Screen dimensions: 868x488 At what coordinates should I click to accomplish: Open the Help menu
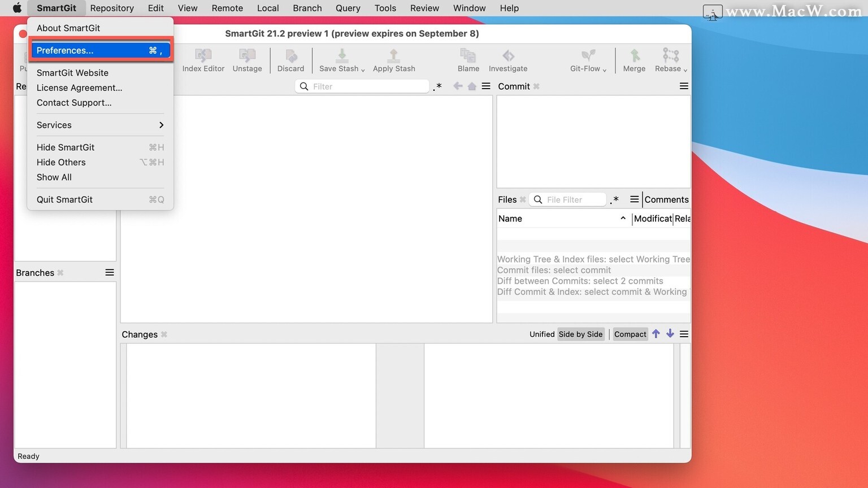coord(509,8)
